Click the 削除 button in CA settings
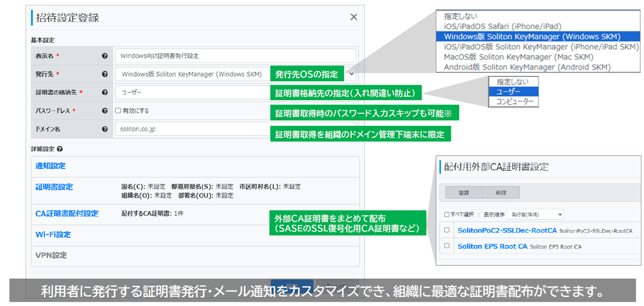This screenshot has width=644, height=306. pyautogui.click(x=501, y=192)
